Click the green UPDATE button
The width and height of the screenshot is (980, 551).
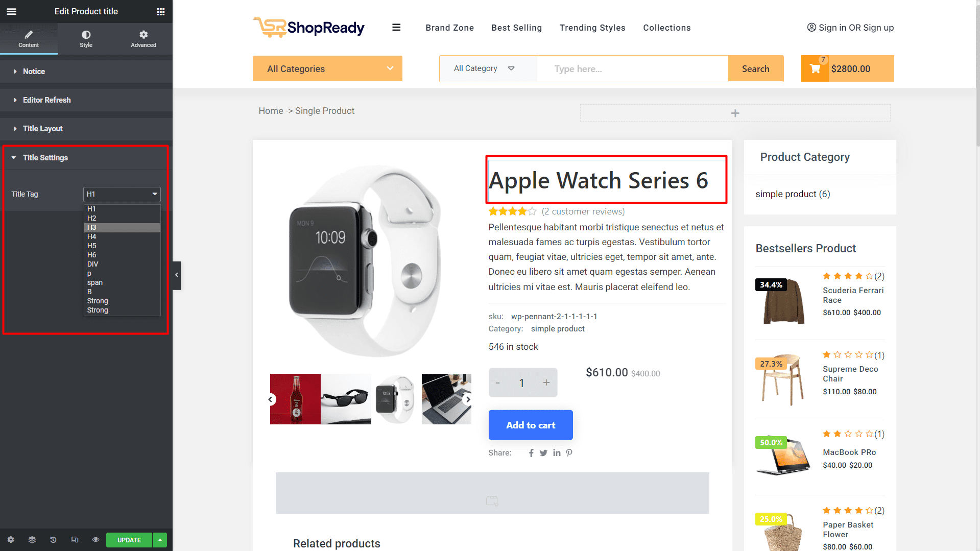click(x=129, y=540)
